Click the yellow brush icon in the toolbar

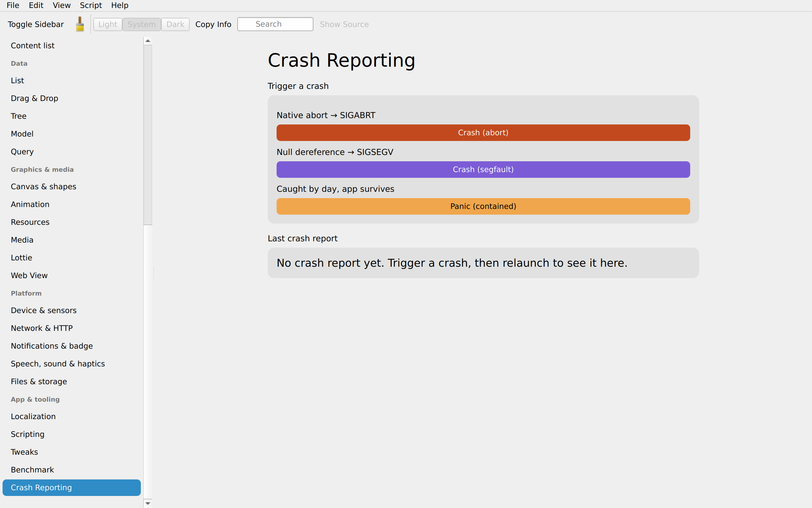tap(80, 24)
